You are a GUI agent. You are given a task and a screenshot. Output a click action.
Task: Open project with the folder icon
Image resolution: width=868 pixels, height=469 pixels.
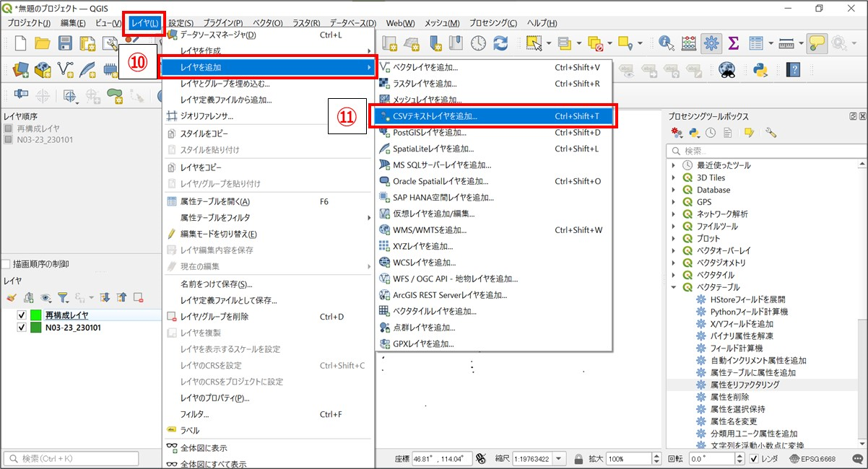click(x=42, y=44)
